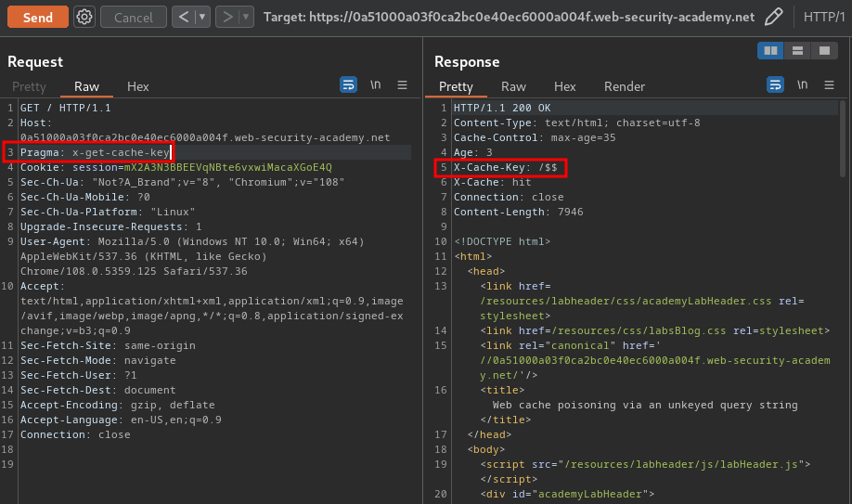Viewport: 852px width, 504px height.
Task: Go to previous request with back arrow
Action: click(x=184, y=18)
